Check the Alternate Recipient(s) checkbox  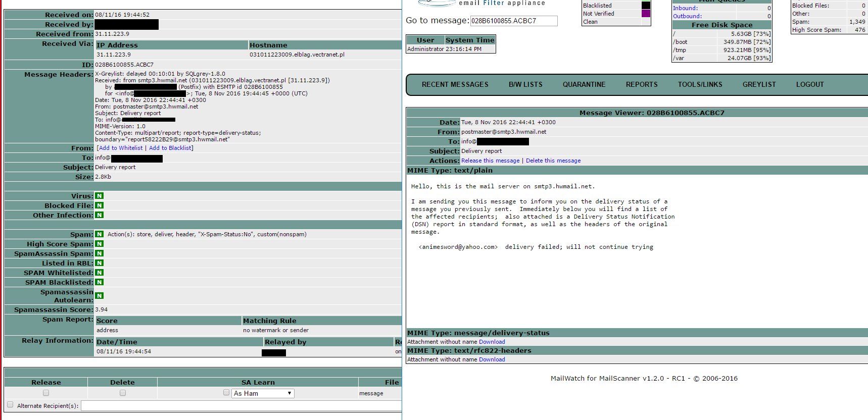click(10, 404)
